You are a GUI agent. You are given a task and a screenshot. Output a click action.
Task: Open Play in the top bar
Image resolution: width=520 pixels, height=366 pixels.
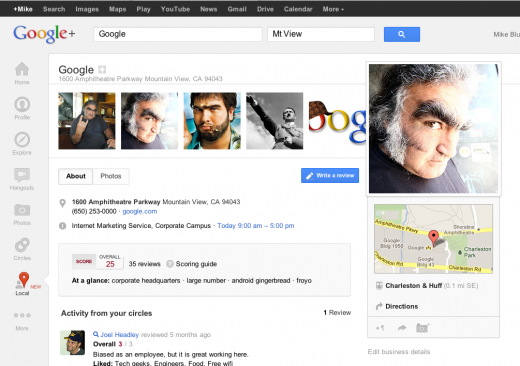pyautogui.click(x=143, y=9)
